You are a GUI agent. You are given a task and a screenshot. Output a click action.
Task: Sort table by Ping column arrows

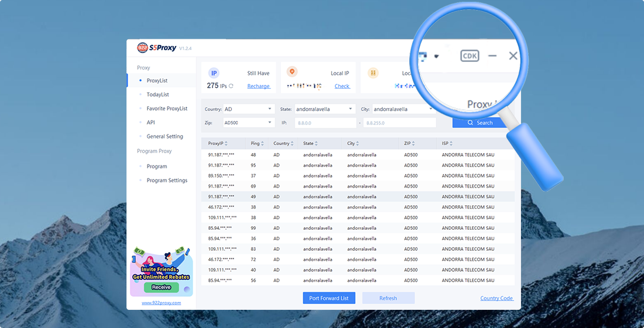263,143
